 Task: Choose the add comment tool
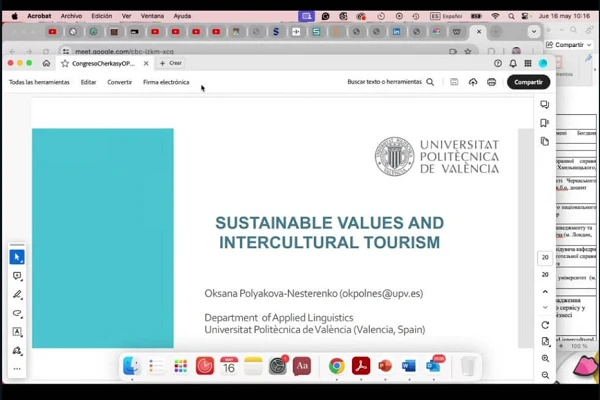click(x=17, y=276)
